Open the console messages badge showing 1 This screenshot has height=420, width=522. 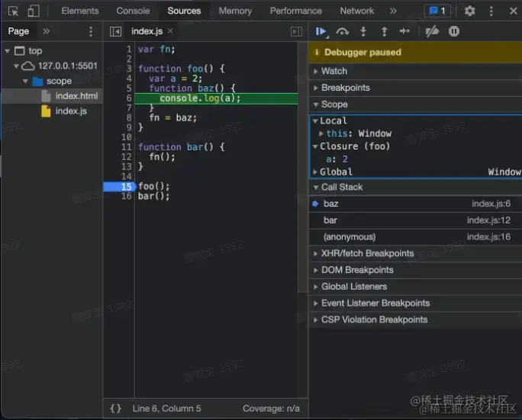click(x=437, y=11)
